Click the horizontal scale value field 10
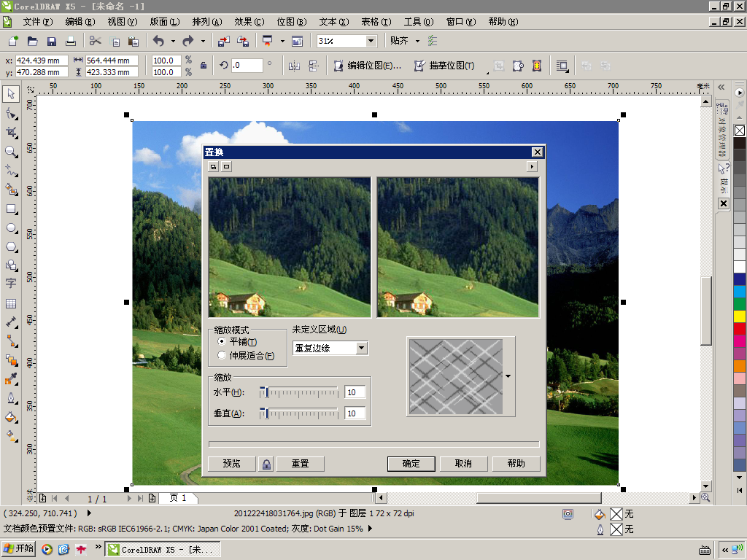This screenshot has height=560, width=747. [355, 392]
